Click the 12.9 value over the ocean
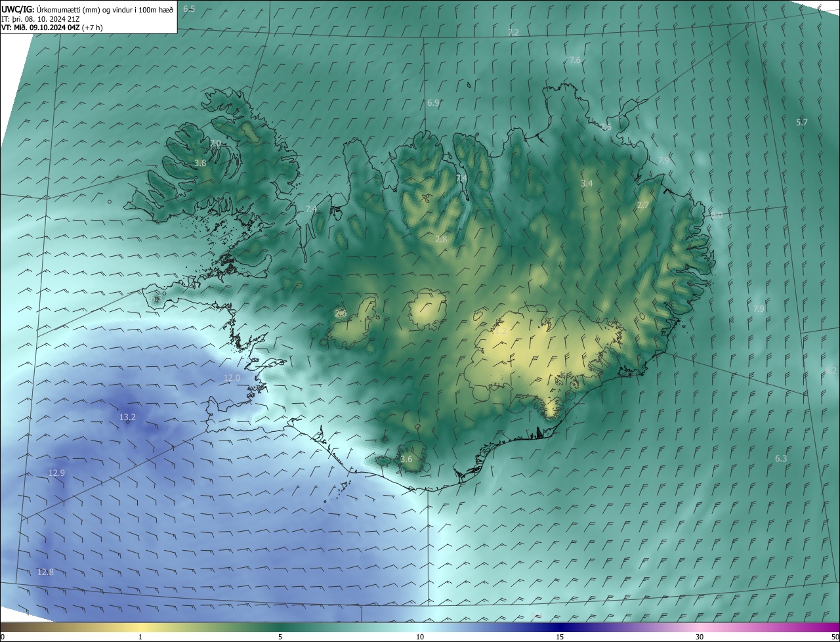This screenshot has height=642, width=840. click(57, 473)
